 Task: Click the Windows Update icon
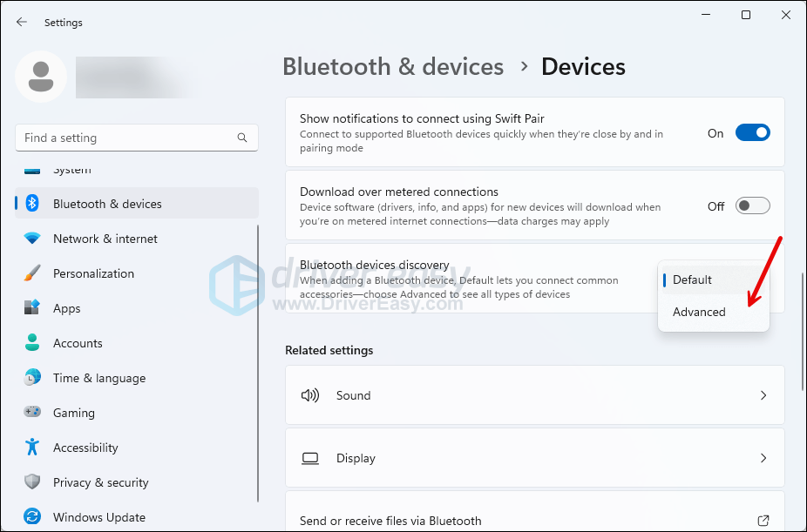point(32,517)
